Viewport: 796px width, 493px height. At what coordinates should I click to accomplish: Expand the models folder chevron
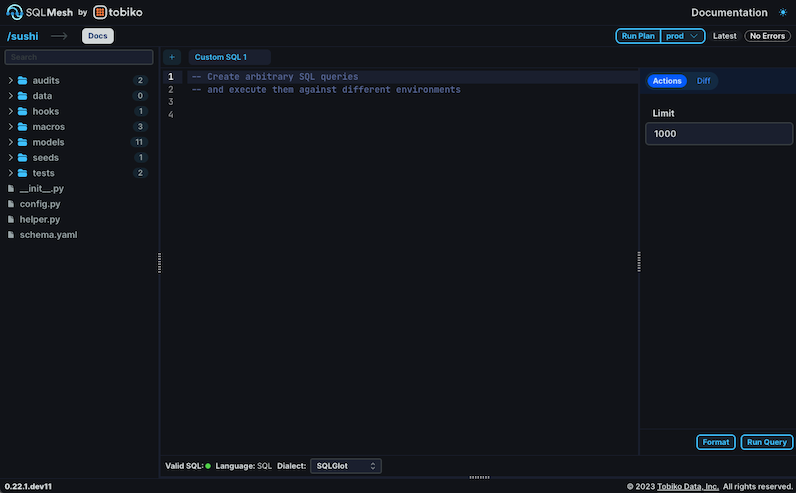click(11, 142)
